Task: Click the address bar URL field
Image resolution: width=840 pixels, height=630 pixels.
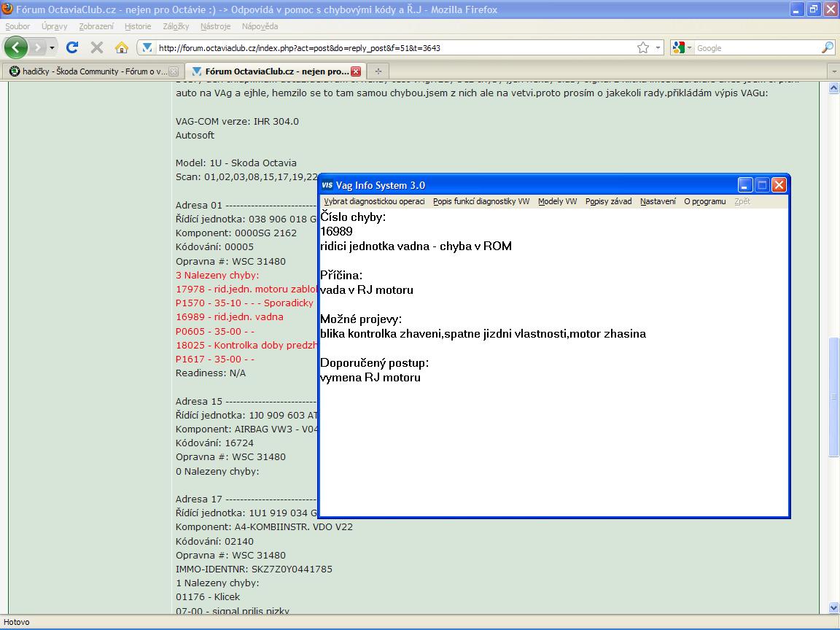Action: tap(394, 48)
